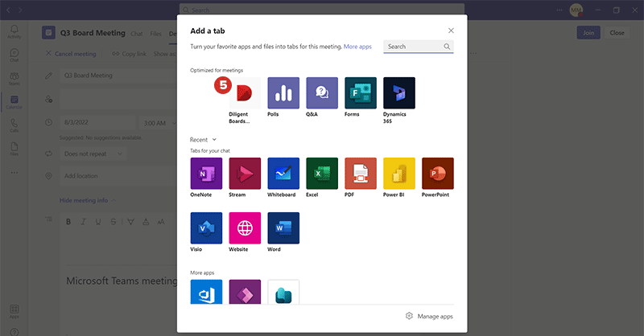Open Manage apps settings

(429, 317)
